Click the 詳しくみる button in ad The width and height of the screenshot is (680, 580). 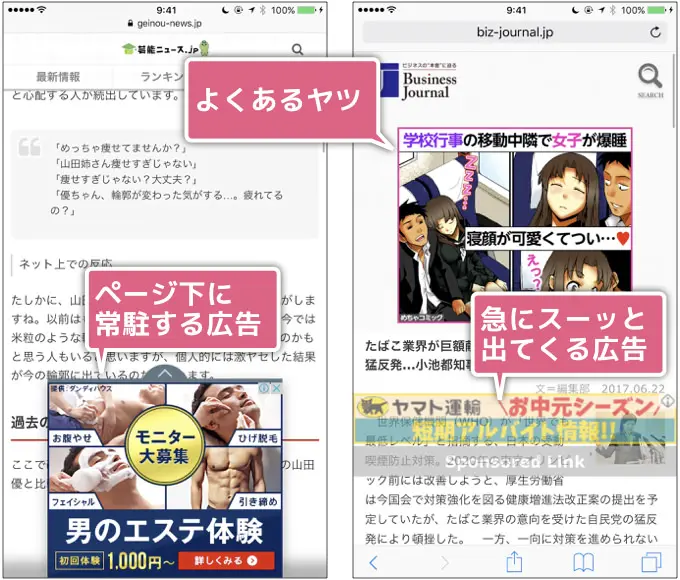pos(226,560)
